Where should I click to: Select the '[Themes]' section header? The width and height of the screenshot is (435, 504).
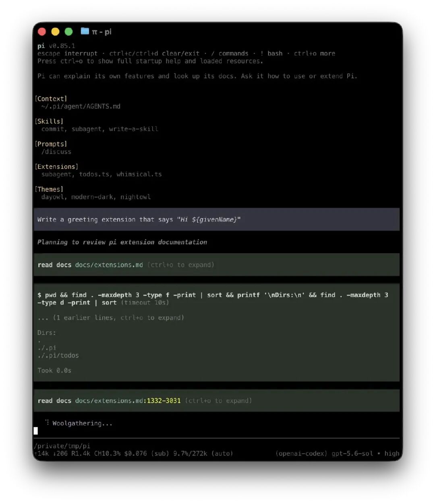point(49,189)
